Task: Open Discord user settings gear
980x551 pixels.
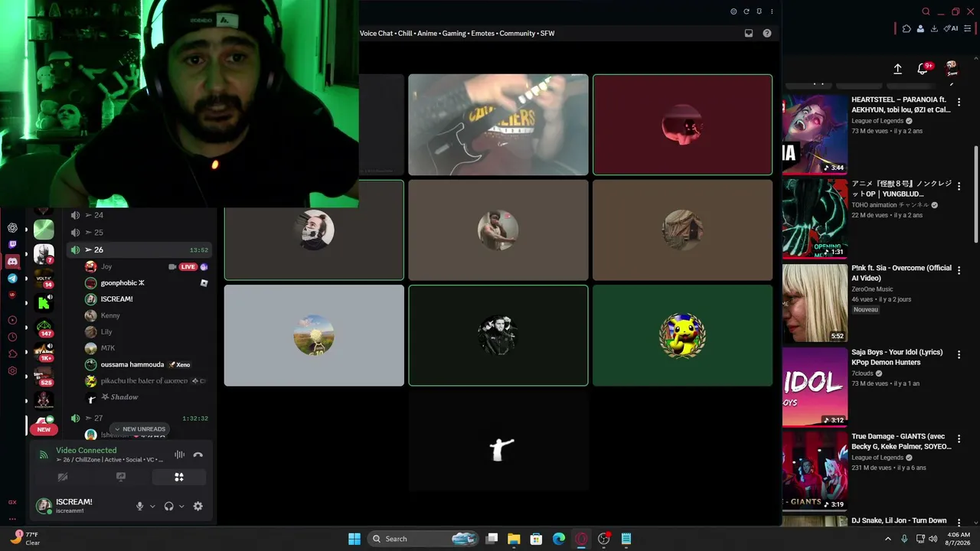Action: [198, 506]
